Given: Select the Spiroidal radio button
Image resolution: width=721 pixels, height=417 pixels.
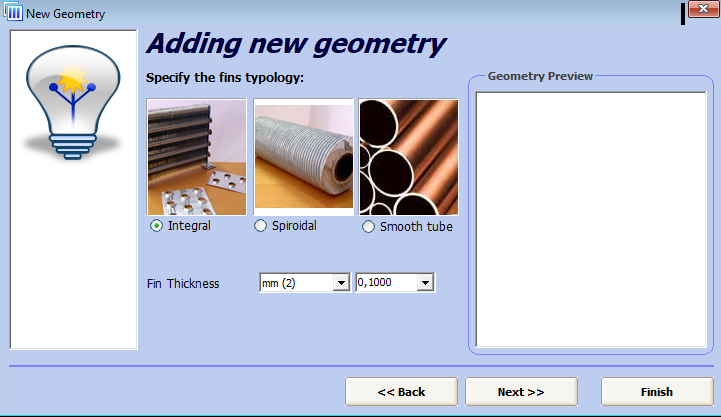Looking at the screenshot, I should coord(260,226).
